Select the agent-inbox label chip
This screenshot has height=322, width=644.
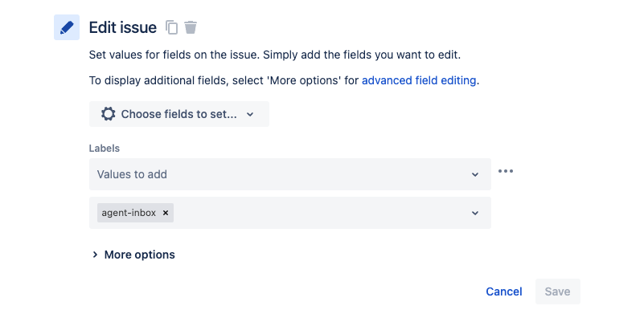[129, 213]
